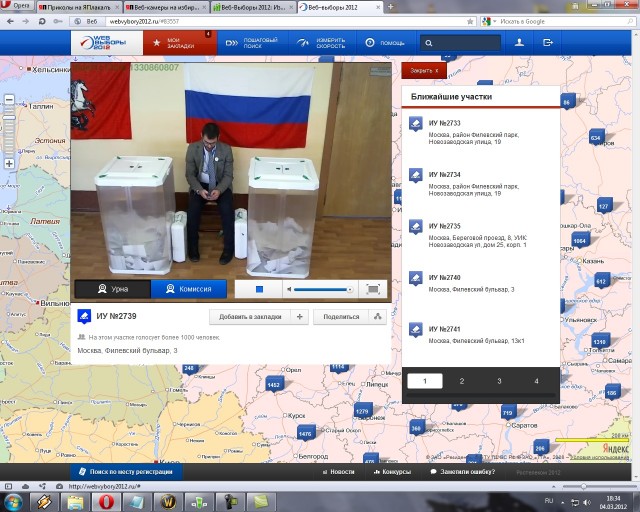The image size is (640, 512).
Task: Add polling station 2739 to bookmarks
Action: 250,317
